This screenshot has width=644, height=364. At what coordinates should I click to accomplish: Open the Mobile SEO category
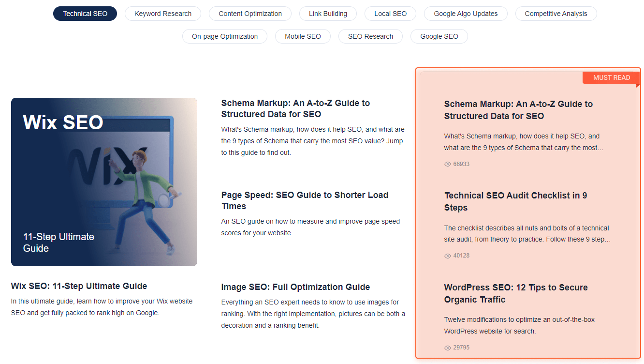303,36
